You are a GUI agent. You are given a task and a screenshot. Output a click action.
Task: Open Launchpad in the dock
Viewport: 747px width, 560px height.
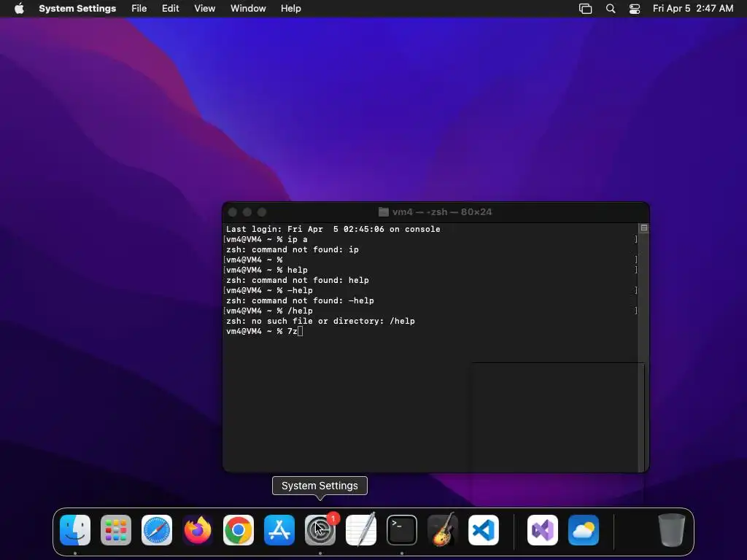[x=116, y=530]
